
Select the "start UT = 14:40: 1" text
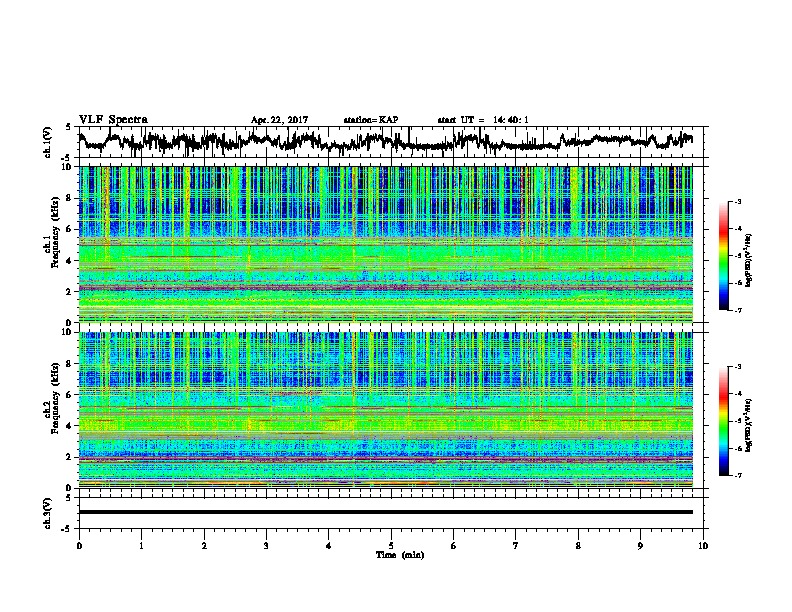(483, 120)
